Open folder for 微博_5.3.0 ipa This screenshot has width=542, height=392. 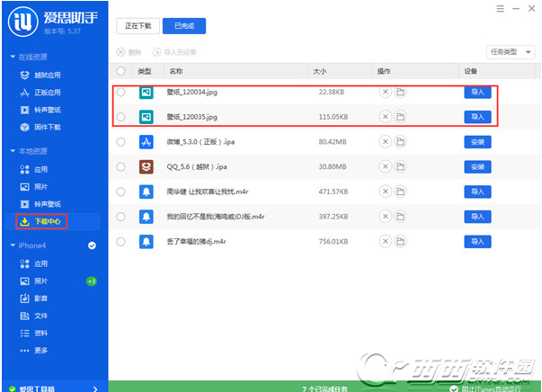click(400, 142)
